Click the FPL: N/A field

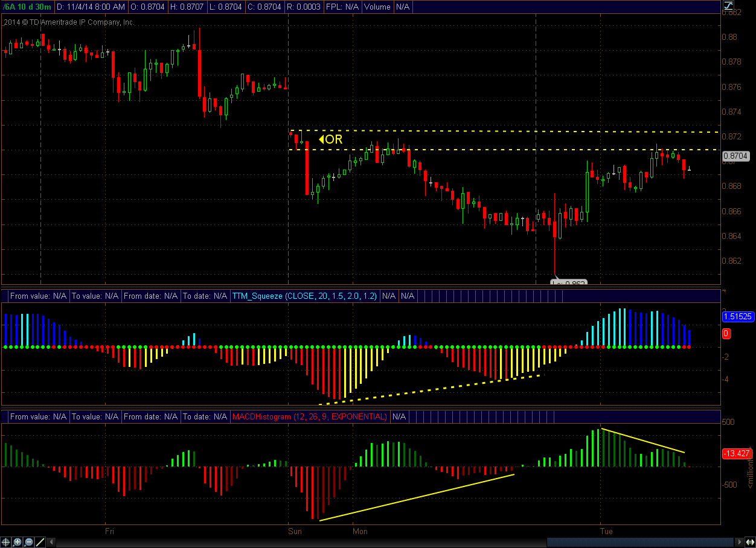(341, 7)
